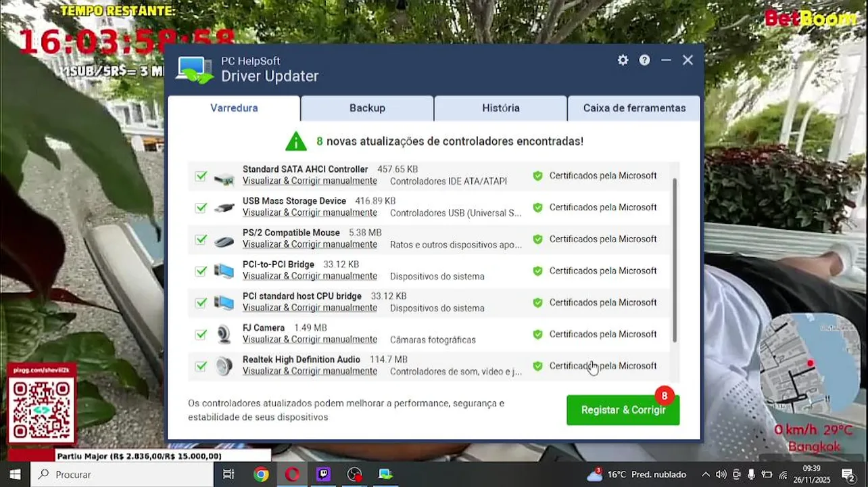The image size is (868, 487).
Task: Click the PCI host CPU bridge icon
Action: (x=224, y=303)
